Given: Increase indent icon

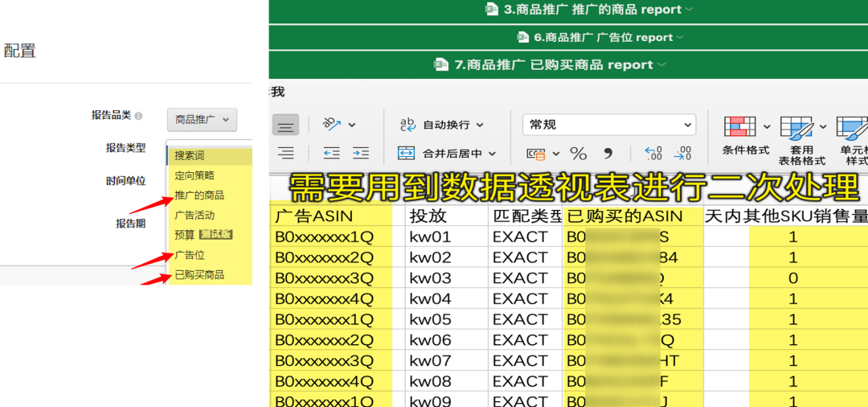Looking at the screenshot, I should click(361, 154).
